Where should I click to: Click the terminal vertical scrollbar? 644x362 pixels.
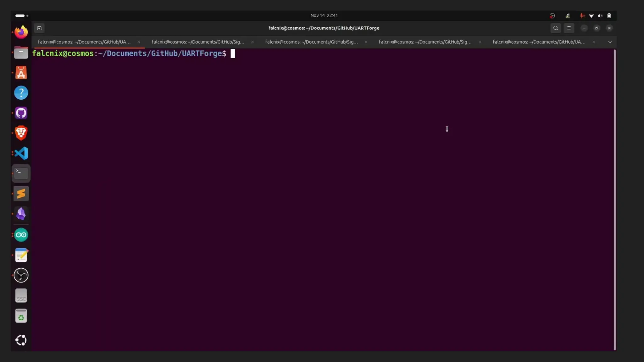point(614,200)
